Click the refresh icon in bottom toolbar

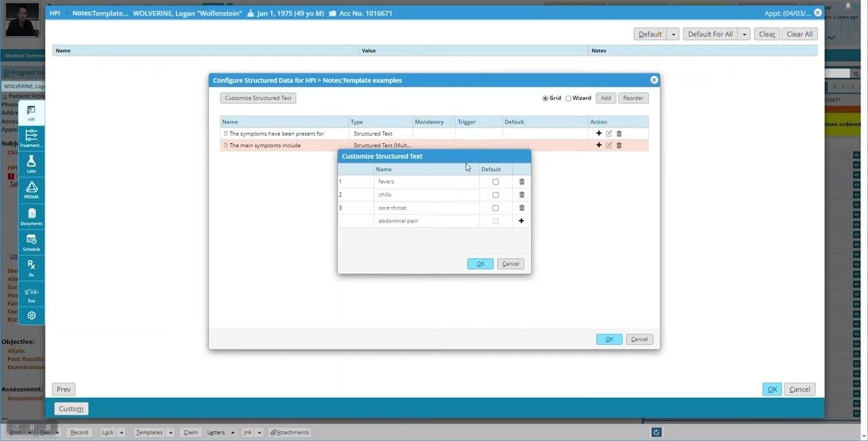656,432
